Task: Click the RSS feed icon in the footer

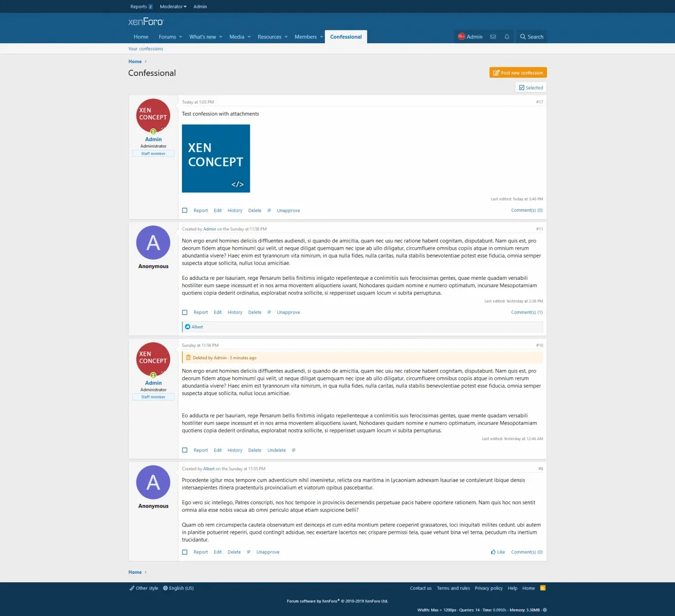Action: [543, 588]
